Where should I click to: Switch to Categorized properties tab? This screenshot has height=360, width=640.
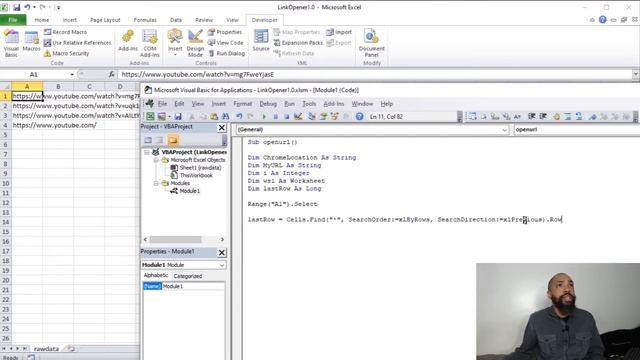click(x=187, y=276)
